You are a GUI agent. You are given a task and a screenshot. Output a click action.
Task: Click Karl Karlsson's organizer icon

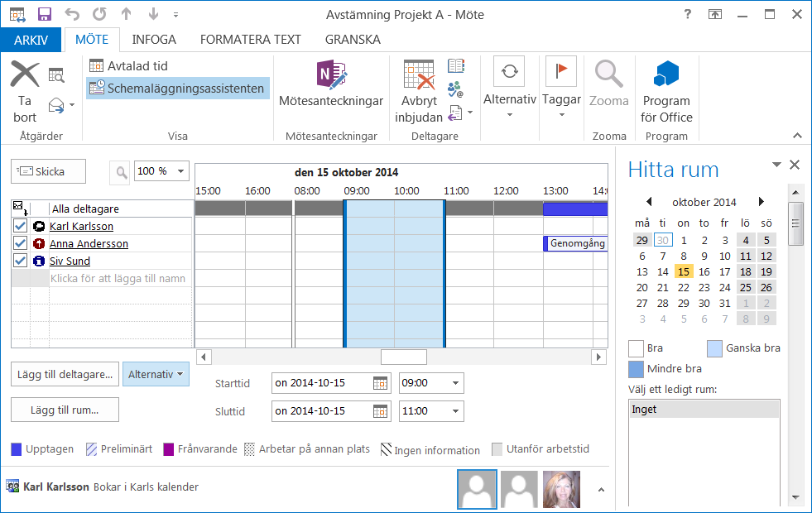click(39, 226)
